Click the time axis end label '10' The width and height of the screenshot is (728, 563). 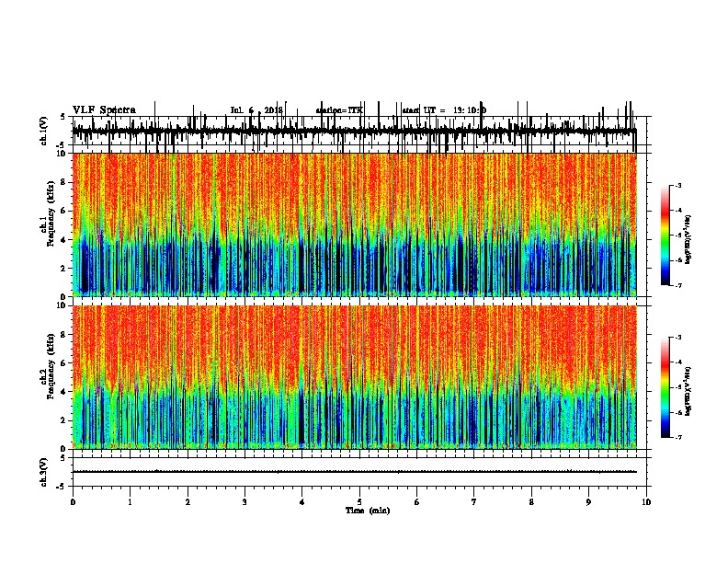pyautogui.click(x=646, y=502)
